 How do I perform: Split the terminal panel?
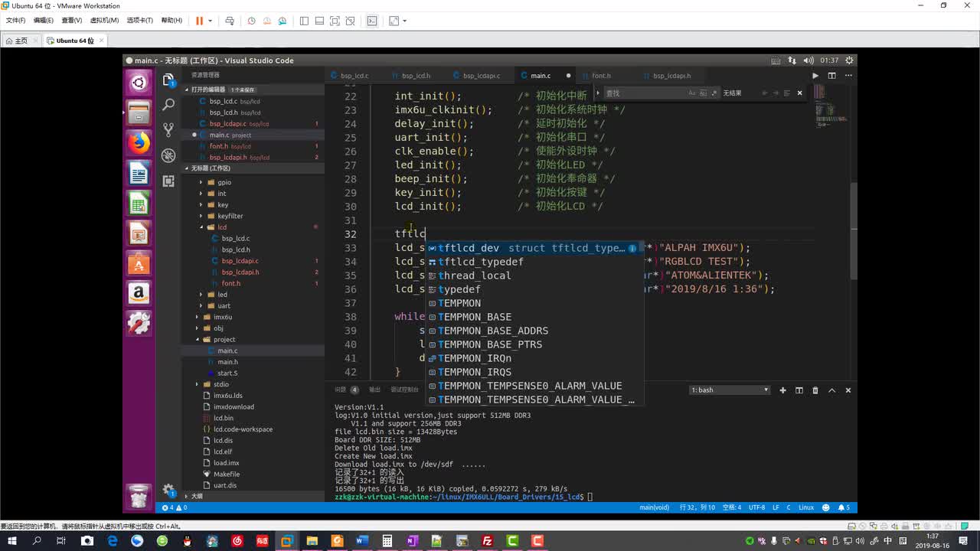(799, 390)
